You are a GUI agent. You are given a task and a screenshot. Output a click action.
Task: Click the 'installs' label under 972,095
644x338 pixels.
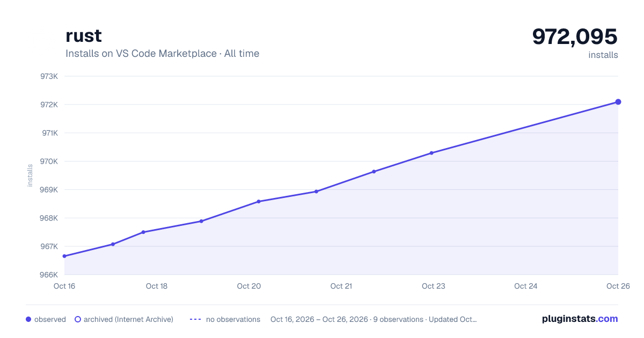pos(603,55)
